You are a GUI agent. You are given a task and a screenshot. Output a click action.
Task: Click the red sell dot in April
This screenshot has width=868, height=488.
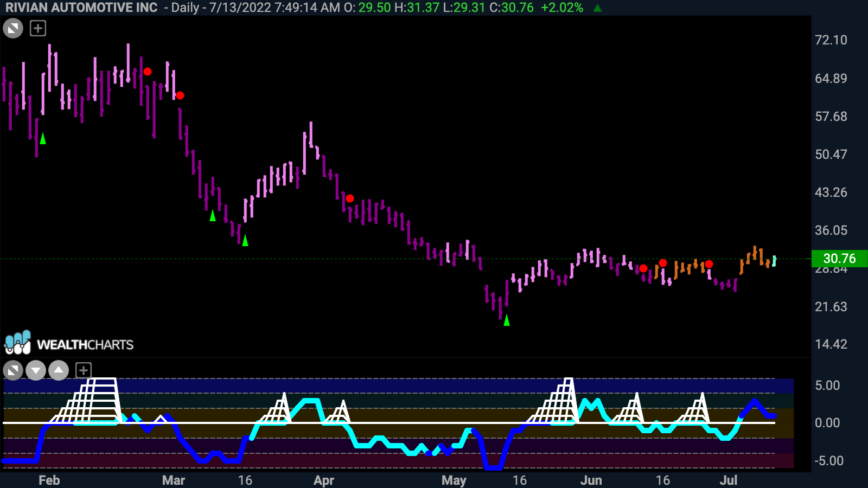pos(350,198)
